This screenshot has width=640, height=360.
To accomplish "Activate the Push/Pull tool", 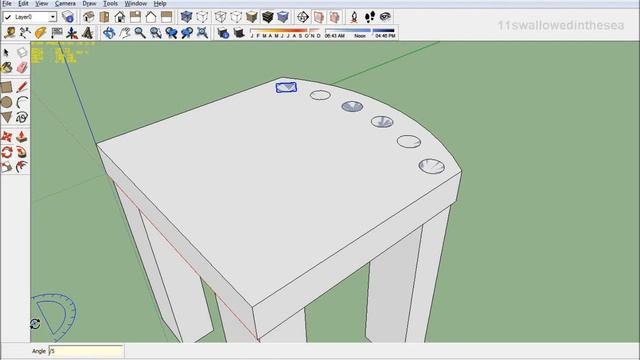I will tap(22, 137).
